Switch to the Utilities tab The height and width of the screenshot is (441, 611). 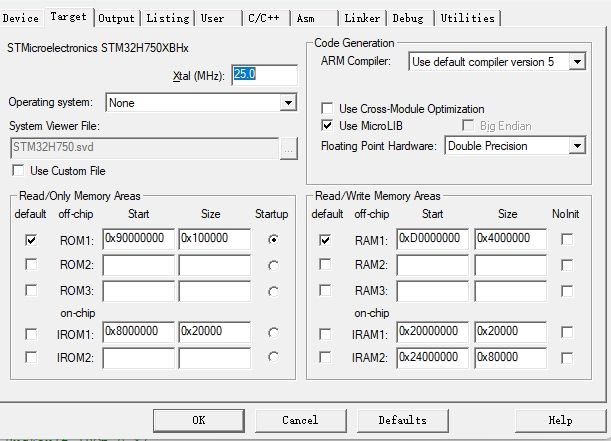(468, 18)
